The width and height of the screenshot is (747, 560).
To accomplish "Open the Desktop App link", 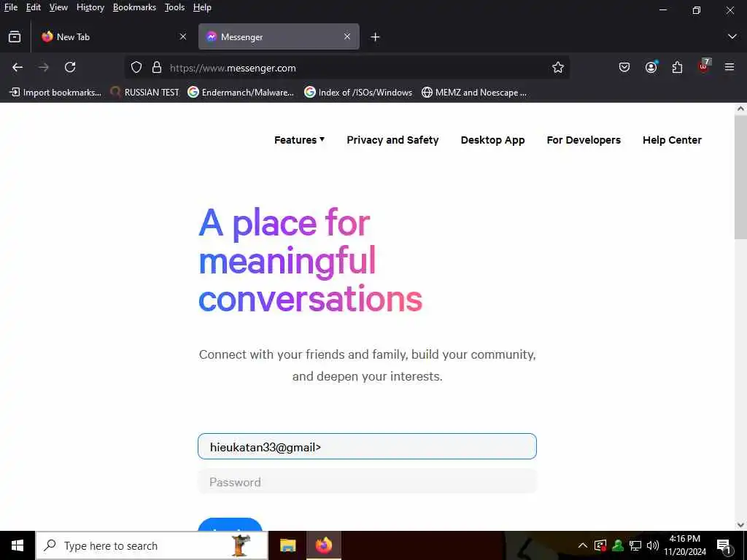I will (x=492, y=140).
